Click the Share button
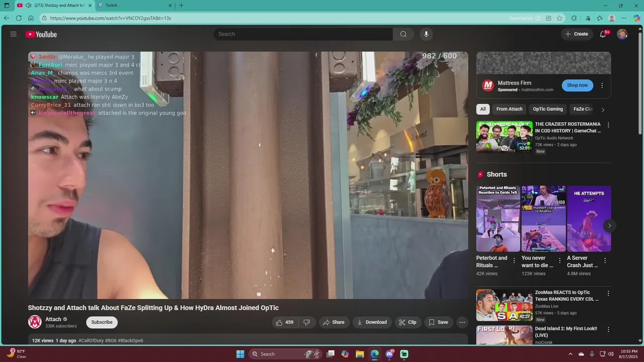The height and width of the screenshot is (362, 644). click(x=334, y=322)
